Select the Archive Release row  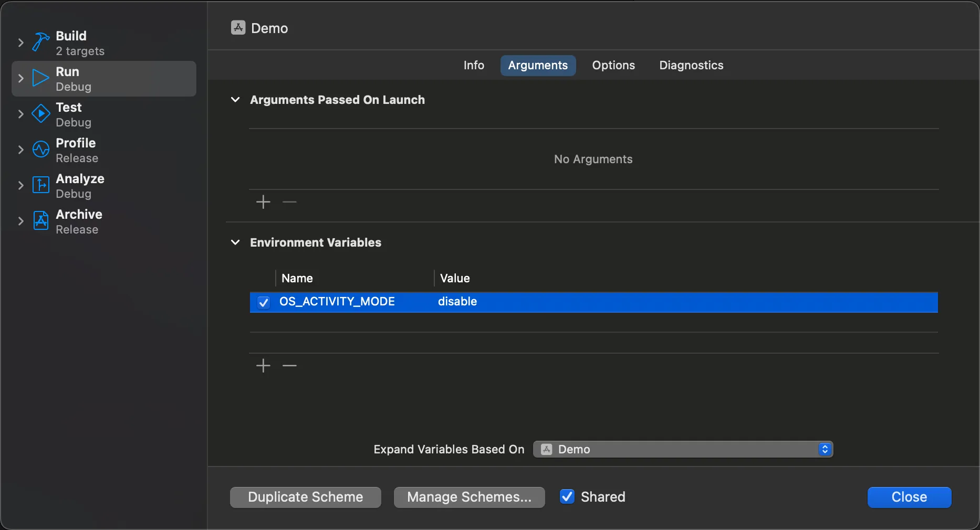click(x=104, y=221)
